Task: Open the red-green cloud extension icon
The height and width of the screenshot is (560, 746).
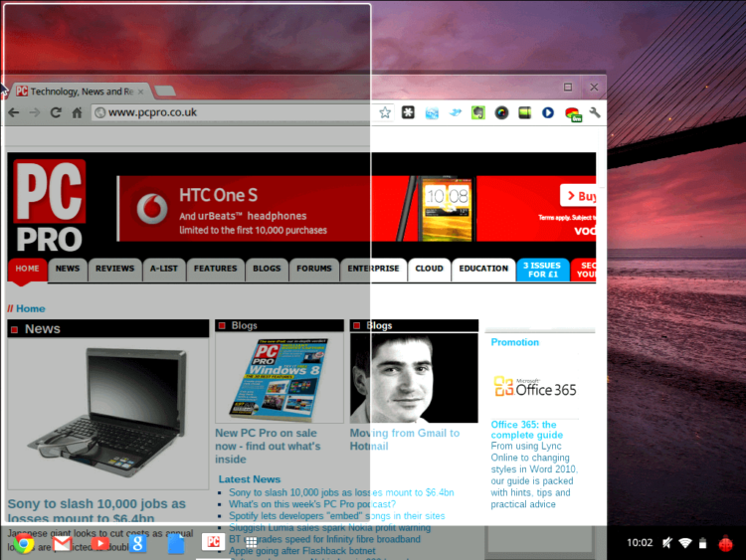Action: (573, 114)
